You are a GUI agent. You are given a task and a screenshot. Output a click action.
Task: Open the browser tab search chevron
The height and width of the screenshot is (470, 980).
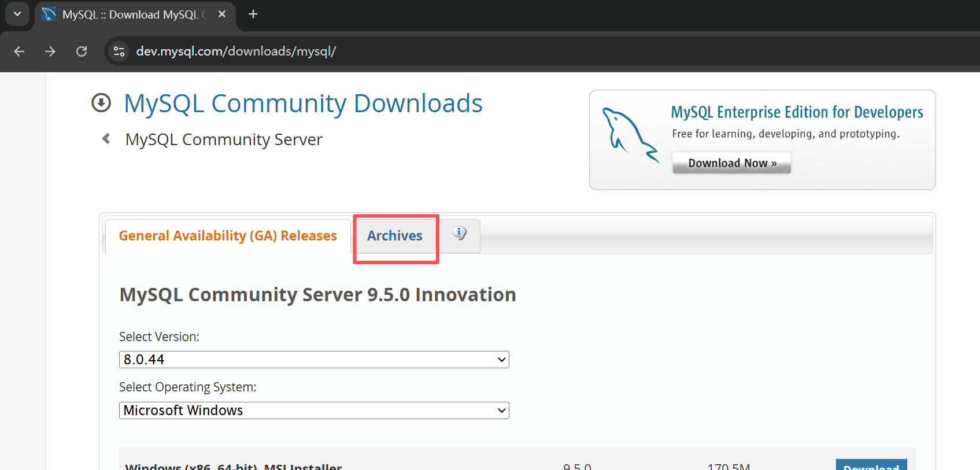pyautogui.click(x=17, y=14)
